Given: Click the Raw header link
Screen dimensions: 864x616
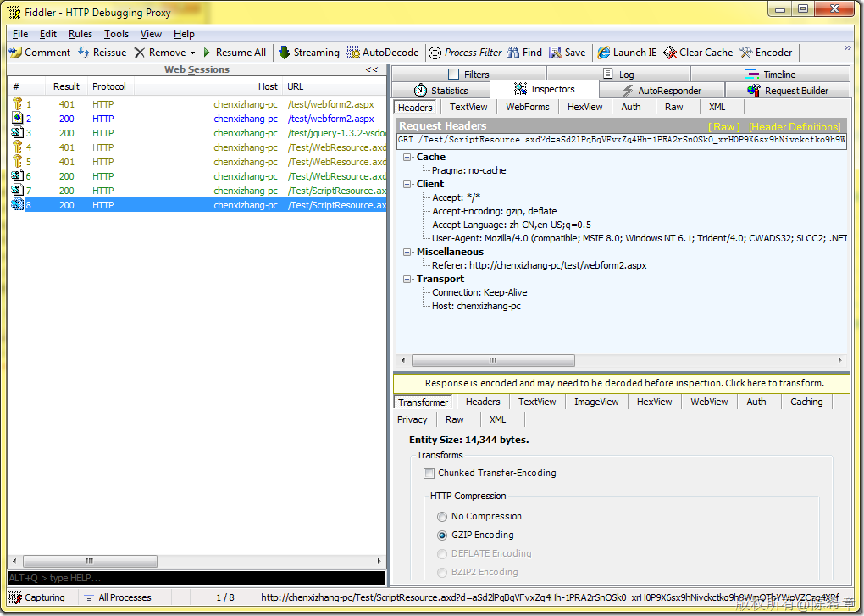Looking at the screenshot, I should pyautogui.click(x=723, y=127).
